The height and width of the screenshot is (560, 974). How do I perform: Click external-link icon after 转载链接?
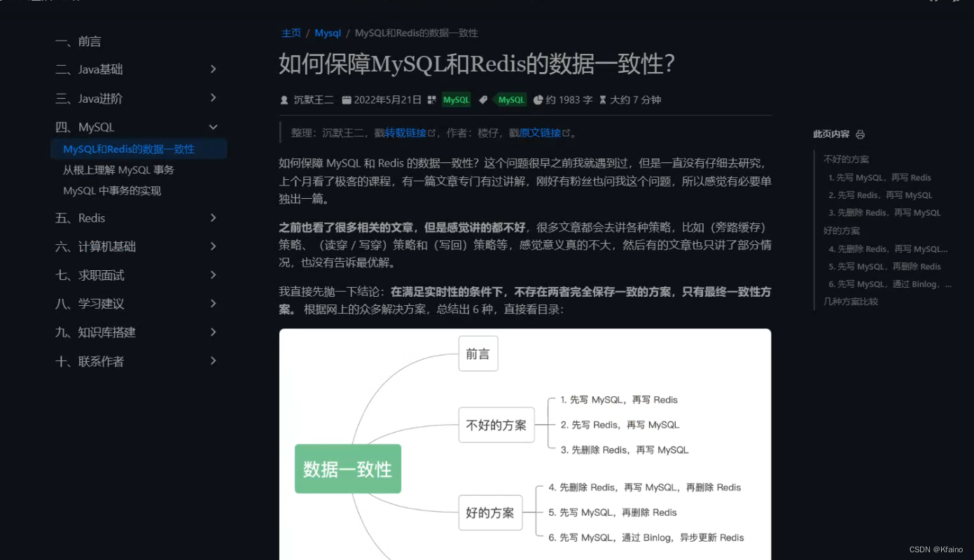pos(431,133)
